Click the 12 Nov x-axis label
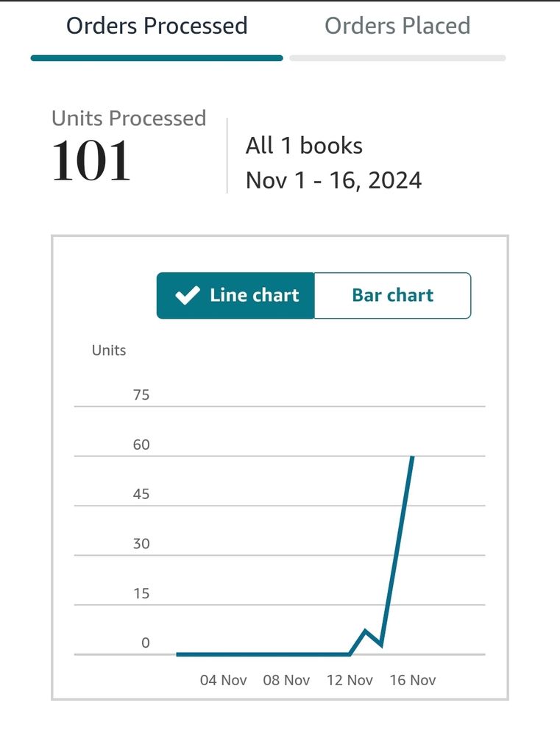The height and width of the screenshot is (736, 560). [350, 680]
